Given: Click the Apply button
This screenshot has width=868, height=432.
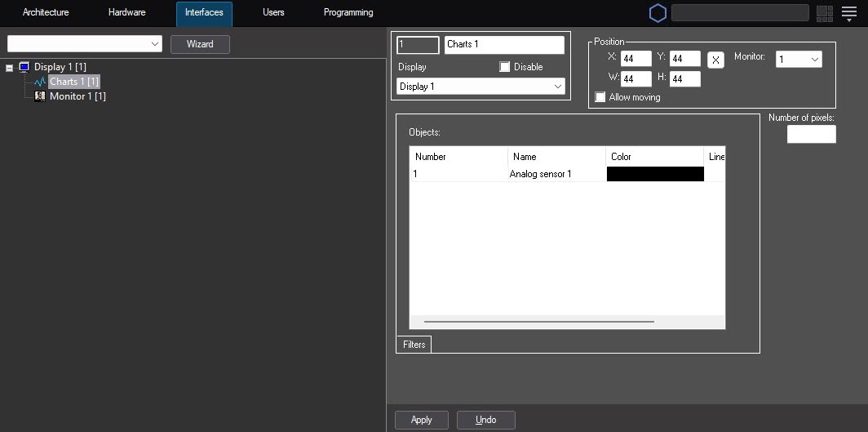Looking at the screenshot, I should pos(421,420).
